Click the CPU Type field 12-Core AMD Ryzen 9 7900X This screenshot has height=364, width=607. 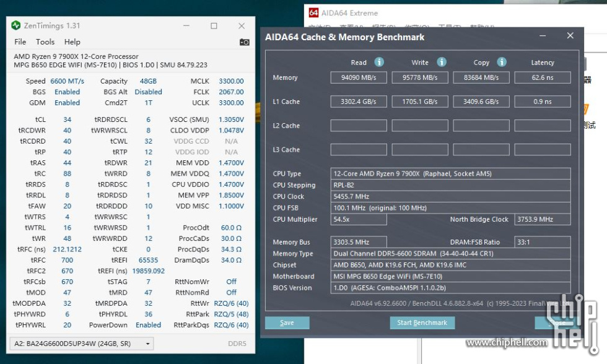tap(451, 174)
